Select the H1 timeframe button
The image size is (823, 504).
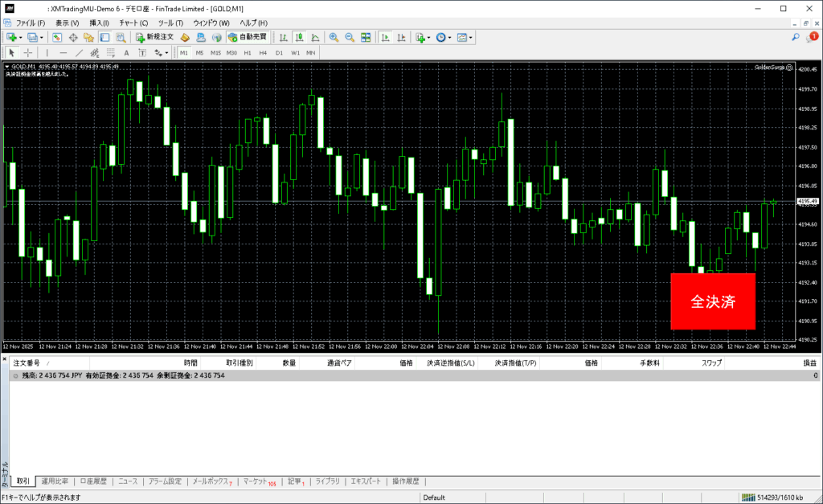pos(248,53)
